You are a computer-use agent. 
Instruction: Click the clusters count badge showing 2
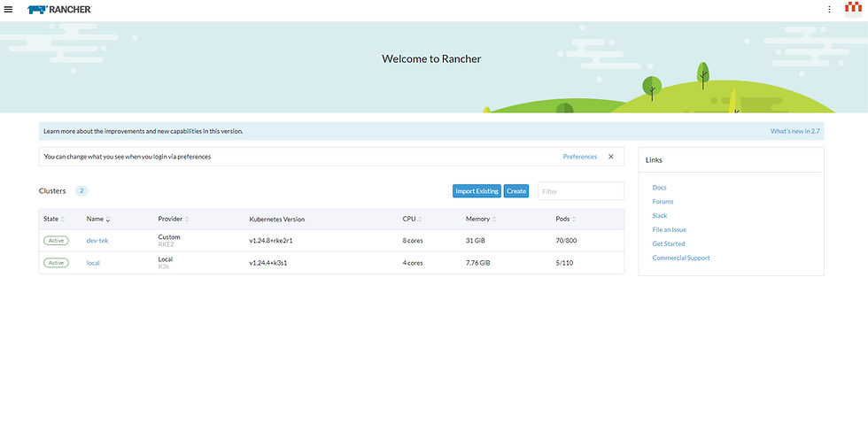[81, 191]
